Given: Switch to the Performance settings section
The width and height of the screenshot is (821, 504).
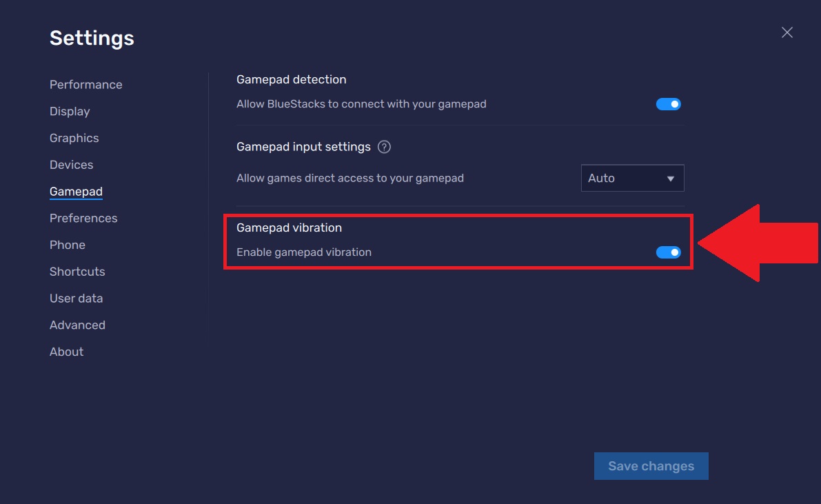Looking at the screenshot, I should click(85, 84).
